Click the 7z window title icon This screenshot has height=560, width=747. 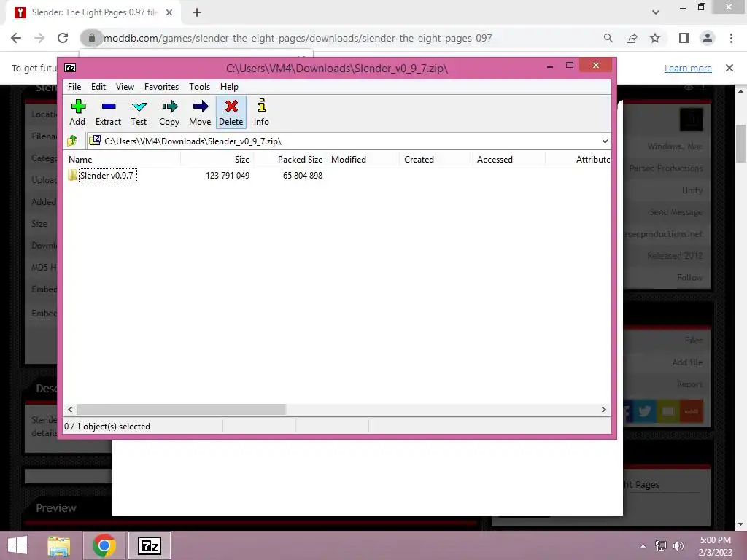point(70,68)
